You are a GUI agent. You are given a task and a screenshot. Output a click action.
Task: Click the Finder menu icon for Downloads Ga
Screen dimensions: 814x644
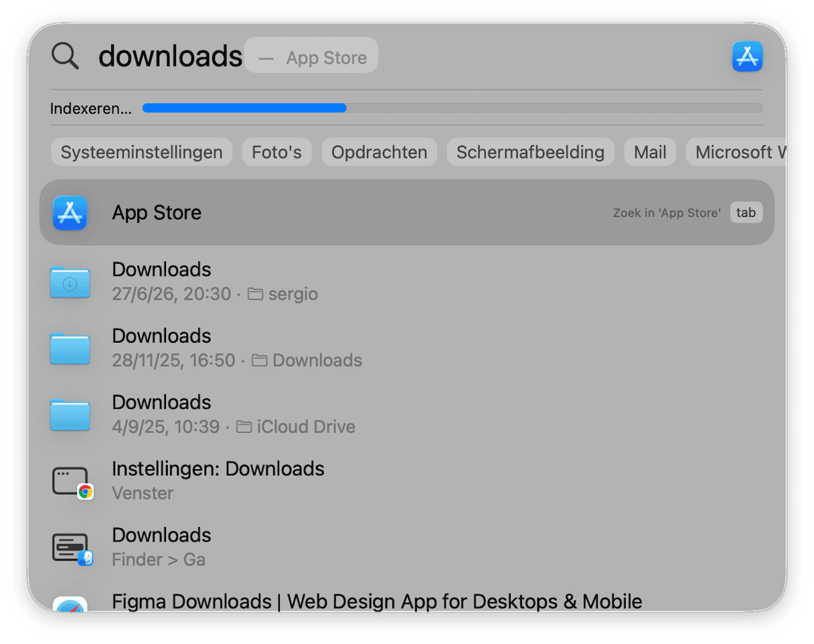pos(72,548)
